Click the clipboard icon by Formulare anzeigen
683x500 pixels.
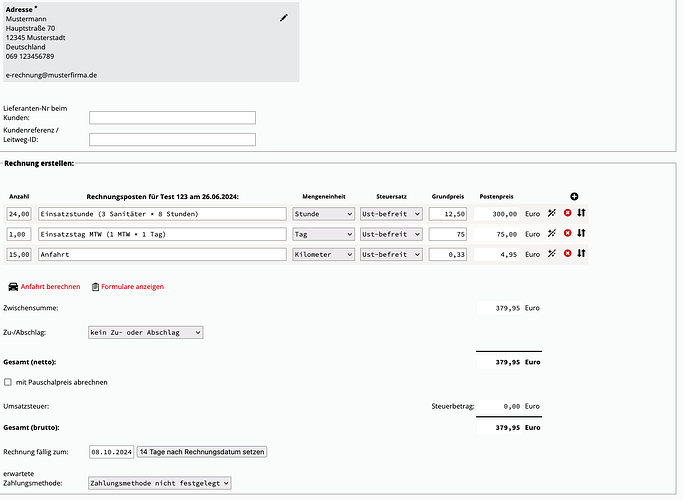coord(95,287)
